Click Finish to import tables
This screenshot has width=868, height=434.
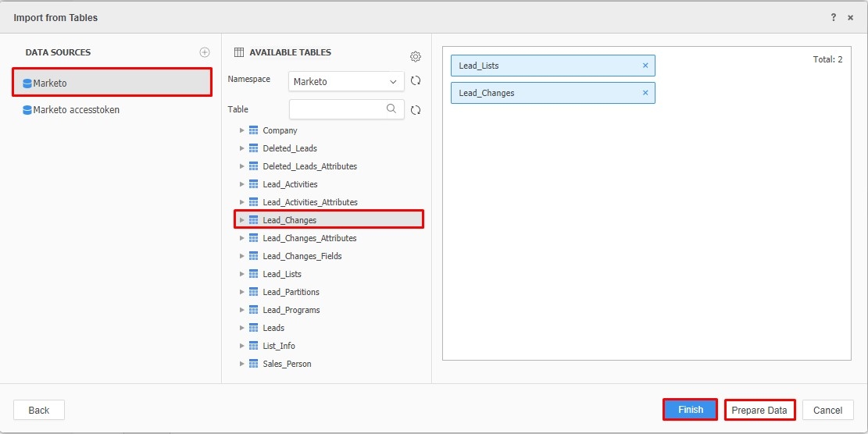click(x=691, y=410)
